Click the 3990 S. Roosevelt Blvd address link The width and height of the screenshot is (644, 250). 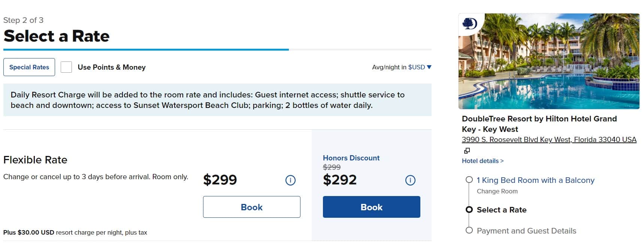pyautogui.click(x=548, y=139)
